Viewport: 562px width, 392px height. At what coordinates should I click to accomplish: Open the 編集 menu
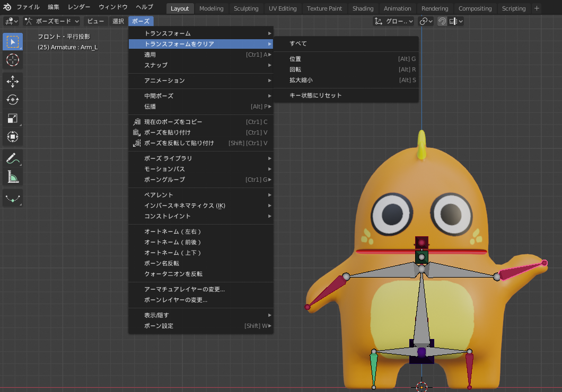54,7
